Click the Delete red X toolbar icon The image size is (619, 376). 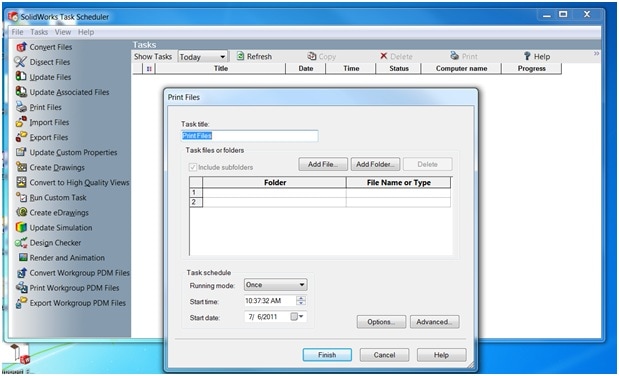point(383,56)
